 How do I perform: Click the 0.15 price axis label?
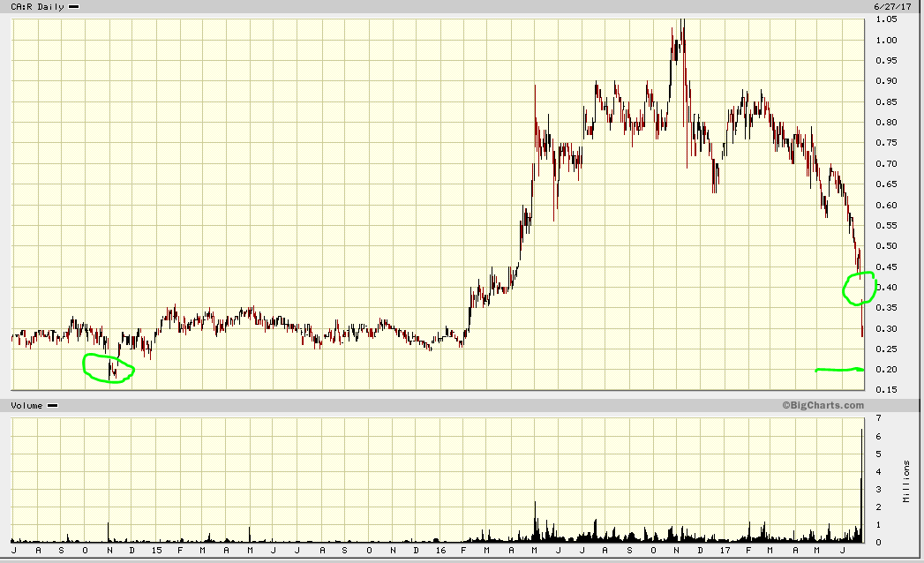(x=887, y=390)
